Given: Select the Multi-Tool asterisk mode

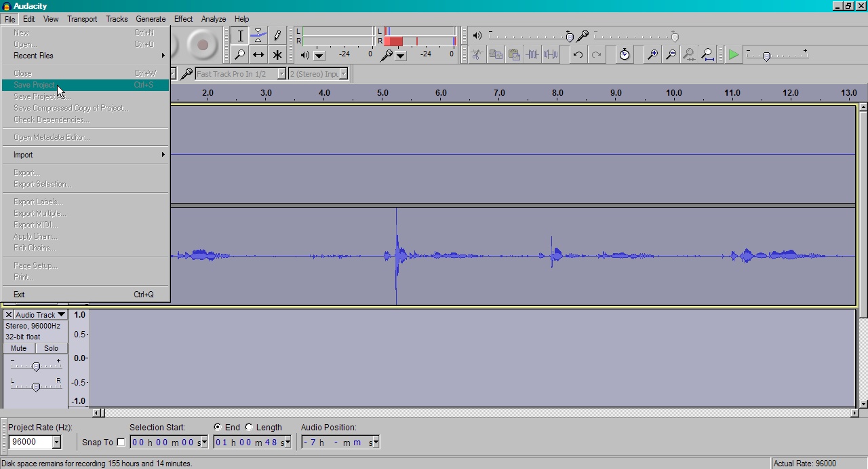Looking at the screenshot, I should 277,54.
